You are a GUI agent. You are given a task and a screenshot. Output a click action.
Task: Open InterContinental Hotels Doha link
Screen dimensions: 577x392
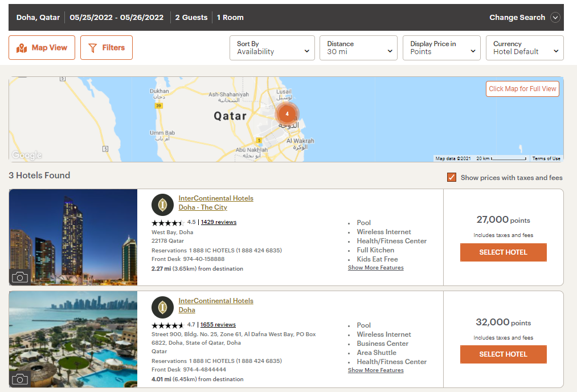216,305
